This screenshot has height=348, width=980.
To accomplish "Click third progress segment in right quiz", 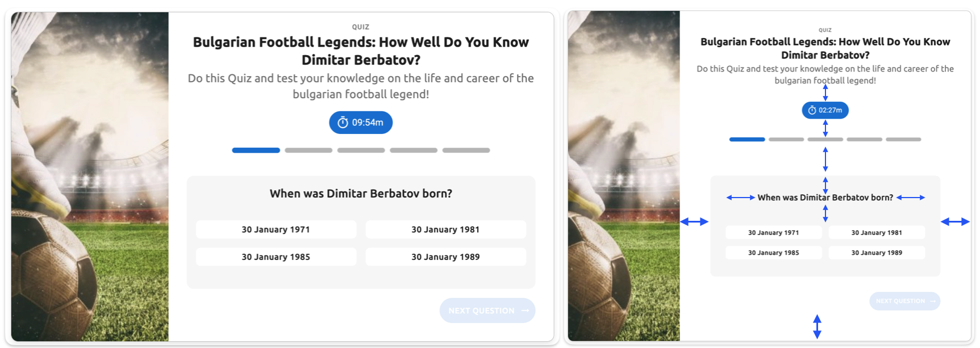I will click(x=825, y=139).
